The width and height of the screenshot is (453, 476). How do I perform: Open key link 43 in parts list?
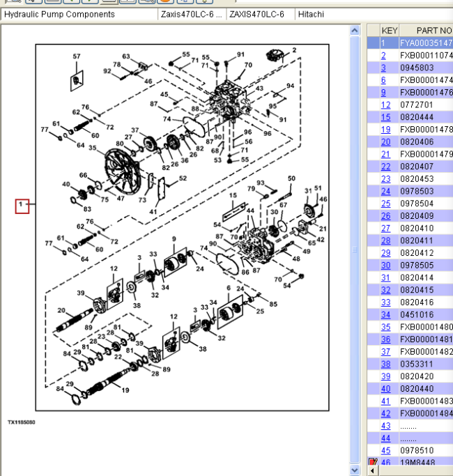coord(385,426)
